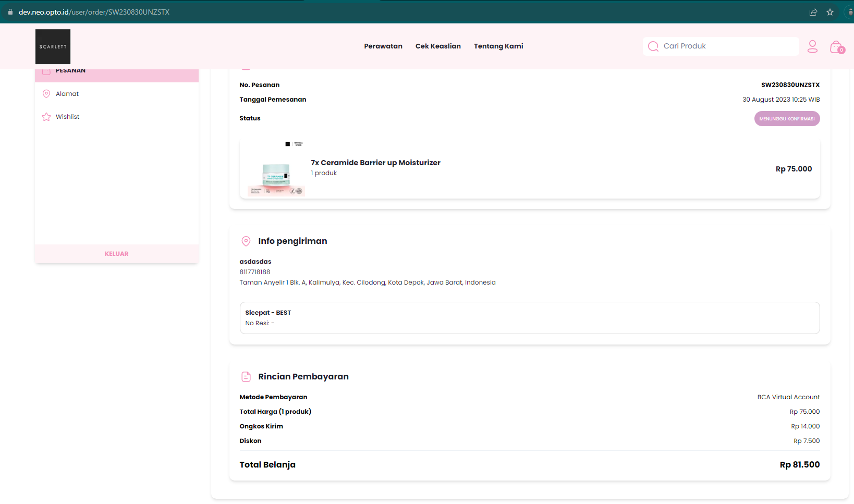Click the Pesanan bag icon in sidebar

46,71
